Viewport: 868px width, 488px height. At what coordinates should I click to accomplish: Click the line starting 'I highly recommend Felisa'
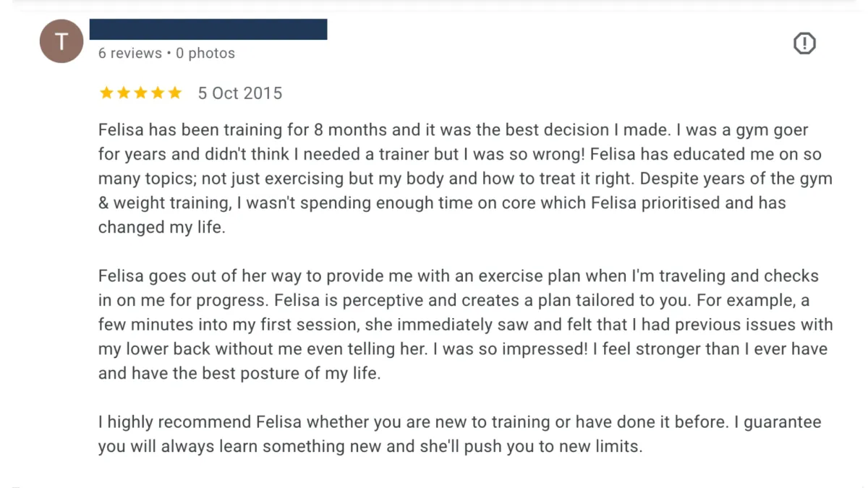459,422
